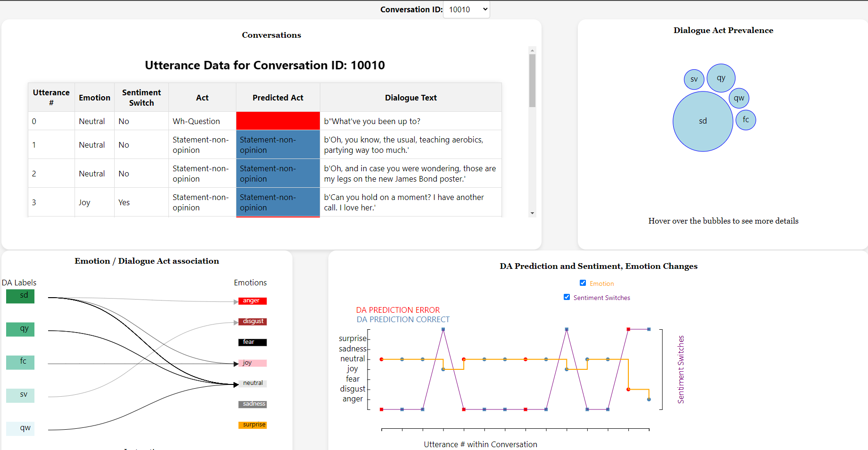Select the sv DA label box
This screenshot has height=450, width=868.
[x=20, y=395]
